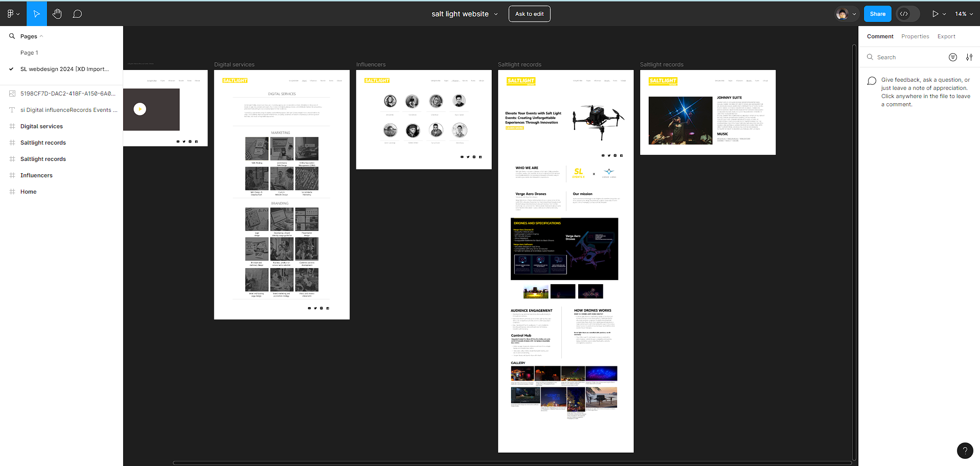The height and width of the screenshot is (466, 980).
Task: Click the MARKETING section heading
Action: point(281,133)
